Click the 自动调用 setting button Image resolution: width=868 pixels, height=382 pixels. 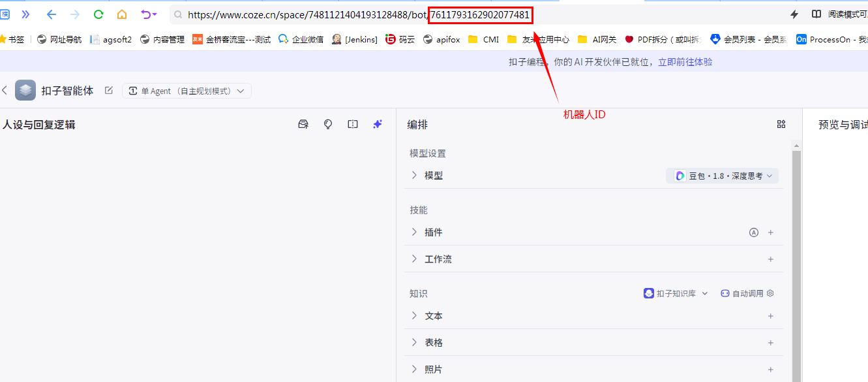tap(747, 294)
